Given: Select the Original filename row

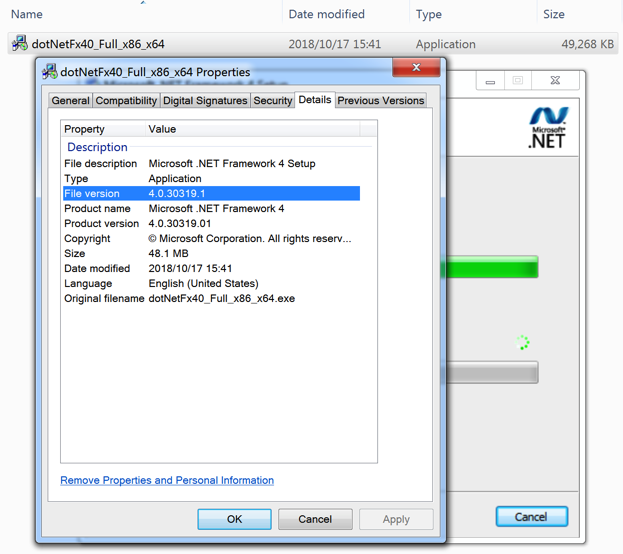Looking at the screenshot, I should tap(211, 298).
